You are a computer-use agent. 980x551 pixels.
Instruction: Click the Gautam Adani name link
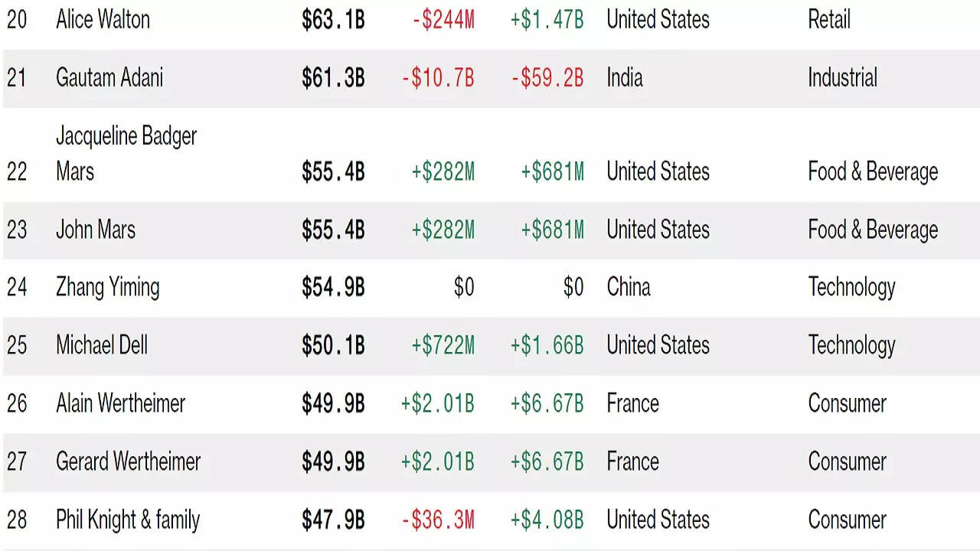pos(109,78)
